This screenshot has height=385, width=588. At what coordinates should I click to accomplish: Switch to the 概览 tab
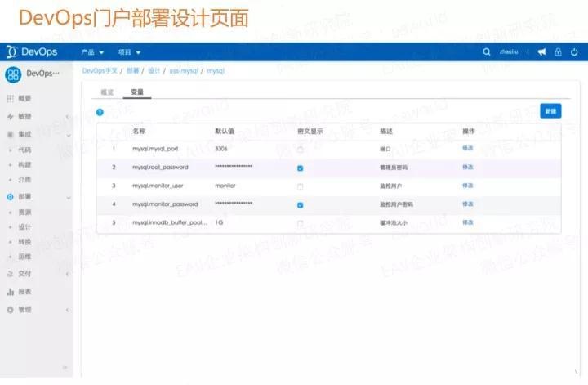107,92
